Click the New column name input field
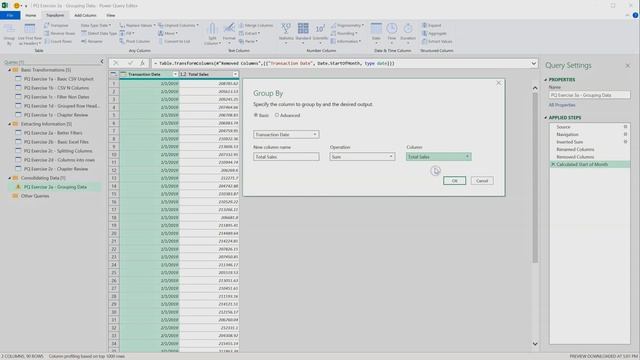 coord(286,157)
